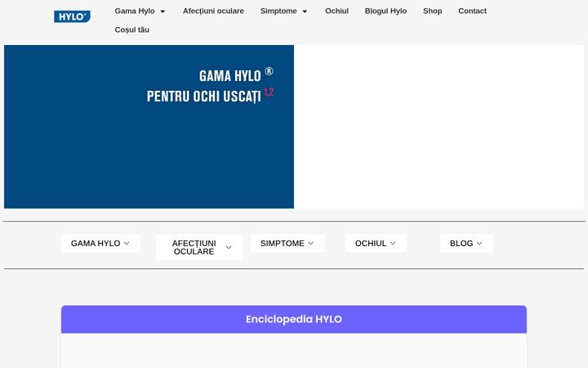Expand the GAMA HYLO section dropdown

tap(100, 244)
